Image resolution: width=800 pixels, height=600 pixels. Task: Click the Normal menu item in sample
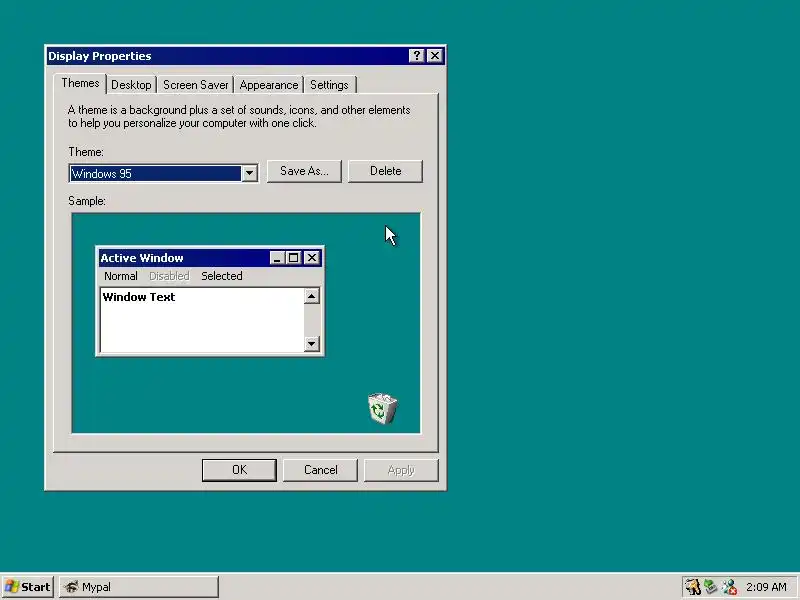120,276
